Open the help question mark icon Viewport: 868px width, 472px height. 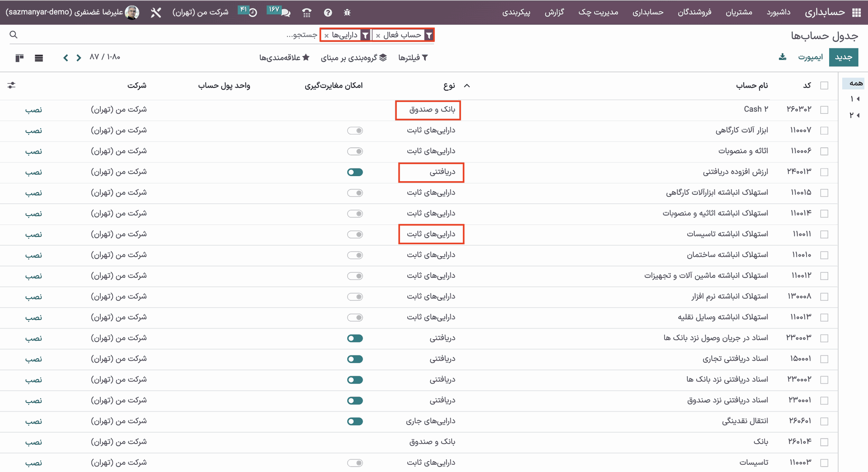(x=328, y=13)
